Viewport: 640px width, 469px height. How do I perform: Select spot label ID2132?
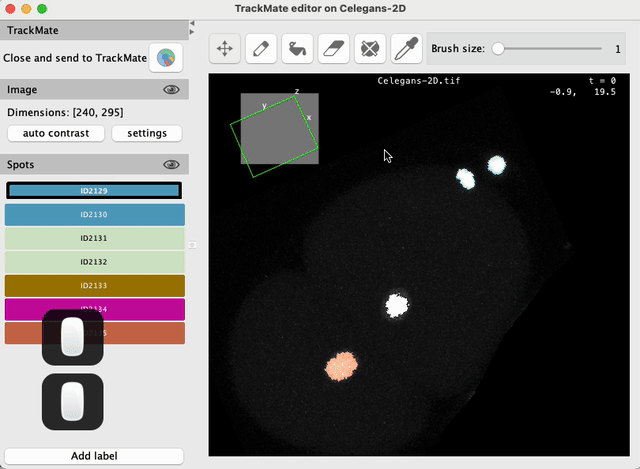pos(95,262)
